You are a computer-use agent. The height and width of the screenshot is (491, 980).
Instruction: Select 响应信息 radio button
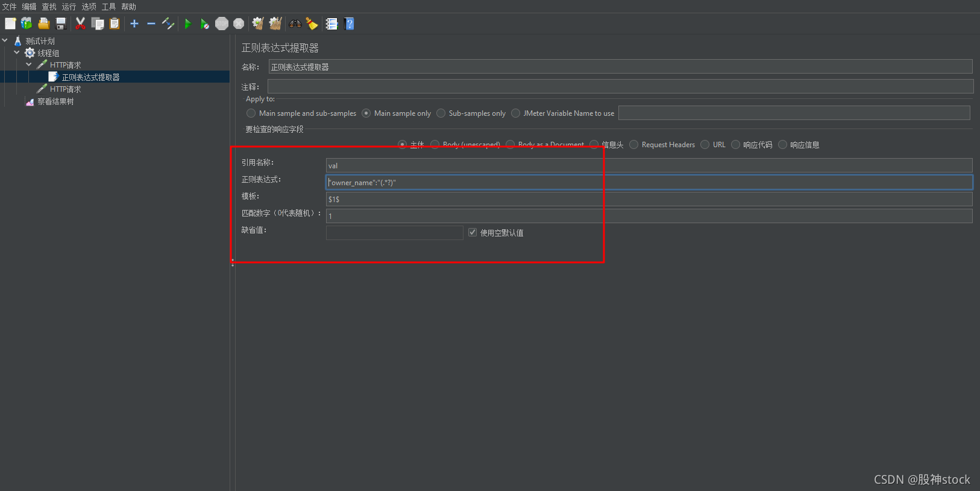tap(782, 144)
